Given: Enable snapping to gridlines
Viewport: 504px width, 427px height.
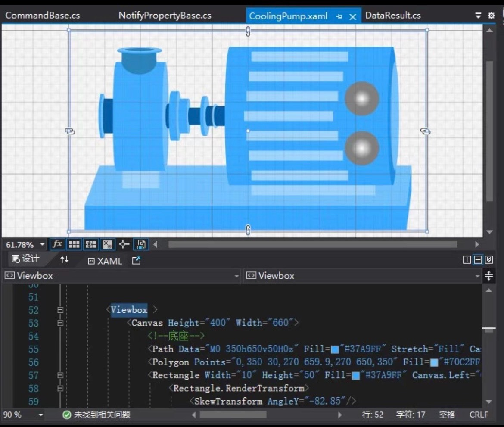Looking at the screenshot, I should [90, 244].
